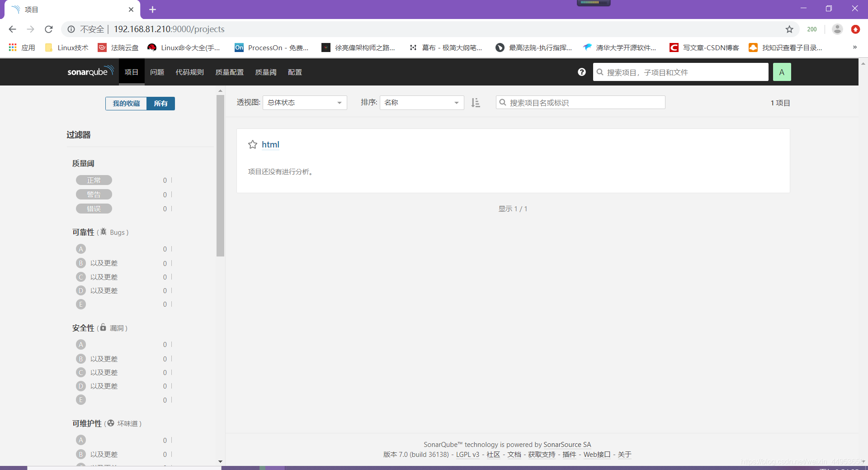Open the 总体状态 perspective dropdown

point(304,103)
